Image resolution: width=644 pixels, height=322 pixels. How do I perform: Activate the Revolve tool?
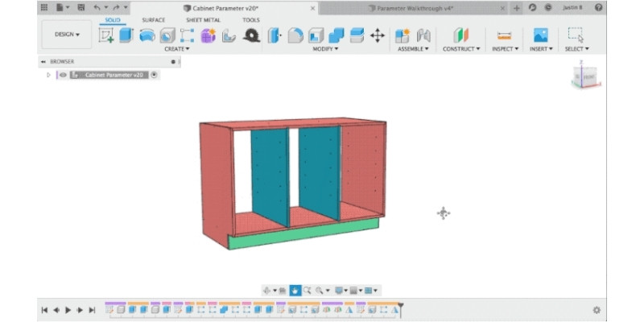coord(147,35)
